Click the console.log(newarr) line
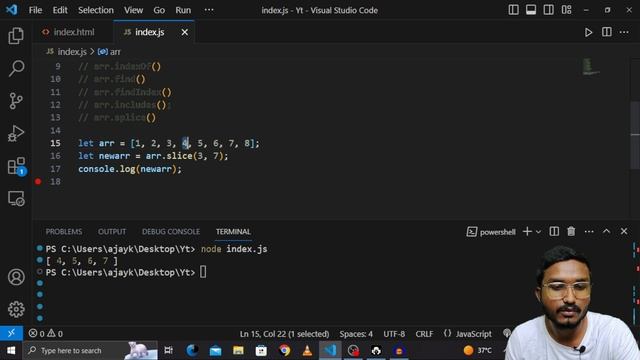 (130, 169)
